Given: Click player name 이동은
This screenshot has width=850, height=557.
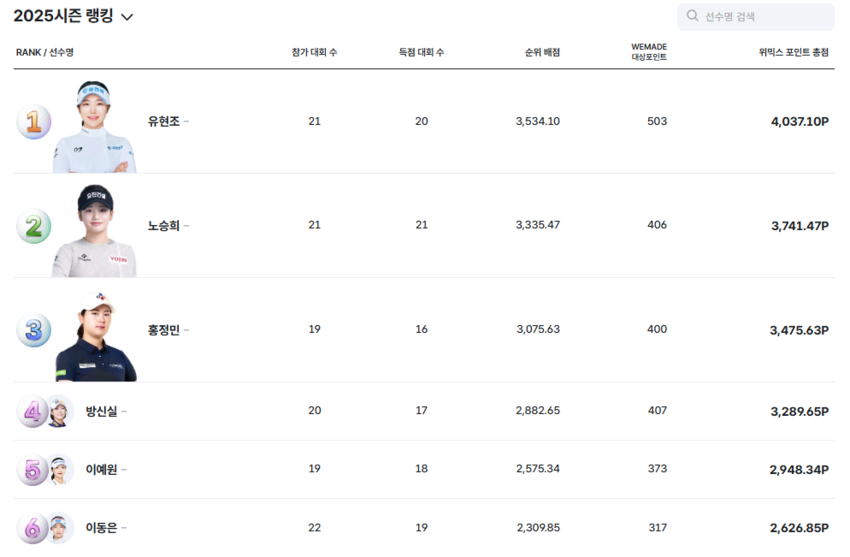Looking at the screenshot, I should [102, 527].
